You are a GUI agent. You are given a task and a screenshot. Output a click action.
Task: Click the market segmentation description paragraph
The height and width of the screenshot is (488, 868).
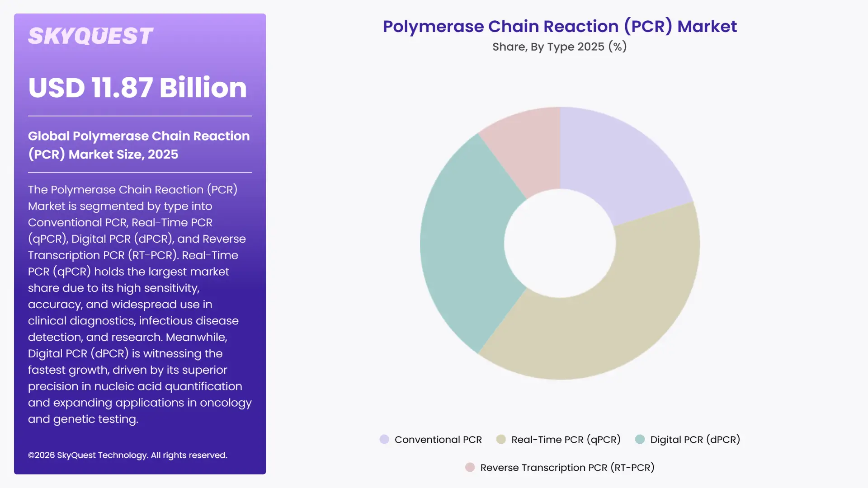(x=140, y=304)
